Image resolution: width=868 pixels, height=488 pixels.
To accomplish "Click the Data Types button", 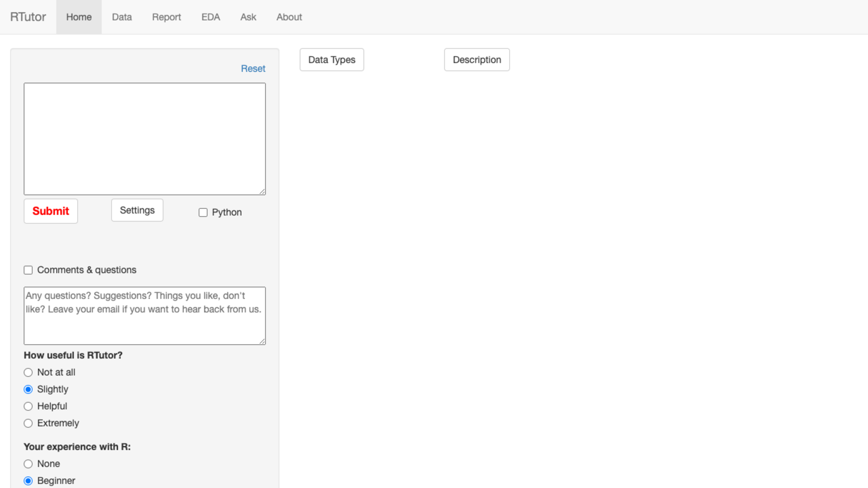I will coord(332,60).
